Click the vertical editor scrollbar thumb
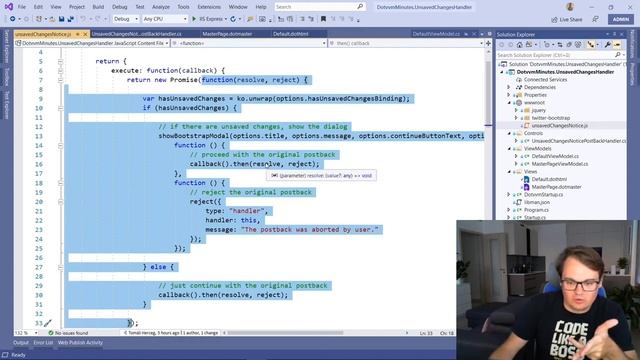This screenshot has height=360, width=640. [488, 92]
